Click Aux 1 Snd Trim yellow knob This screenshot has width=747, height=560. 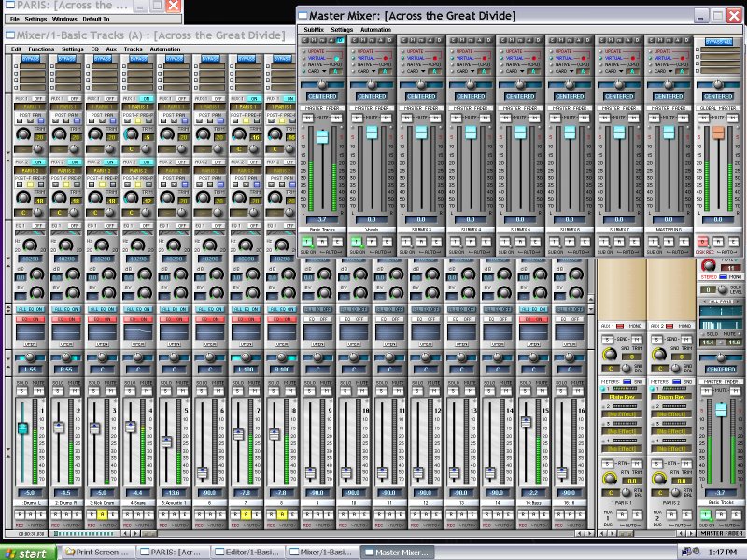(610, 354)
